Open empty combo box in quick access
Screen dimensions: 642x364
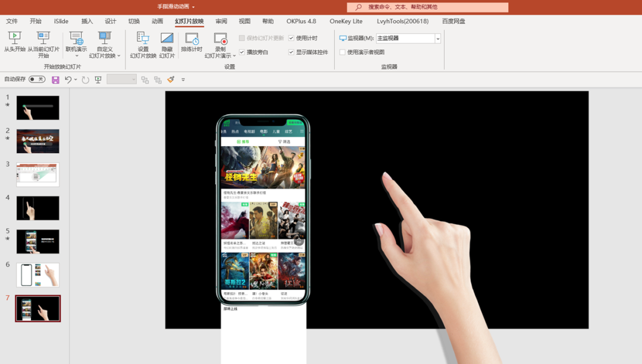tap(122, 80)
